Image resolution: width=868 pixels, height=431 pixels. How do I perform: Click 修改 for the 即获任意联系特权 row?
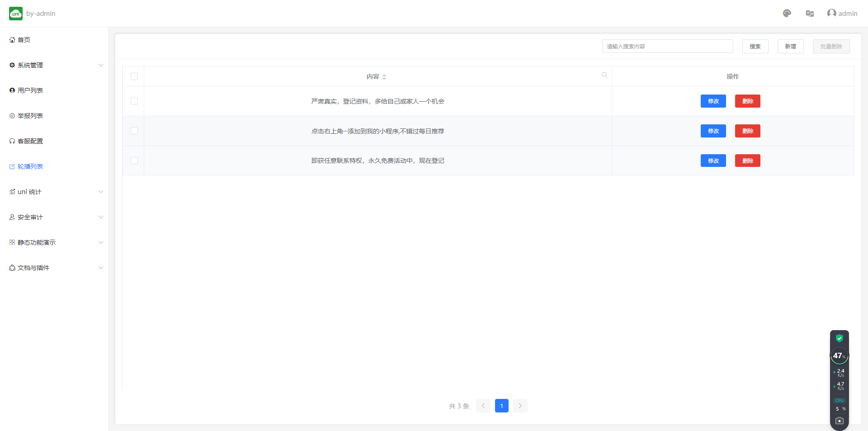pos(713,161)
